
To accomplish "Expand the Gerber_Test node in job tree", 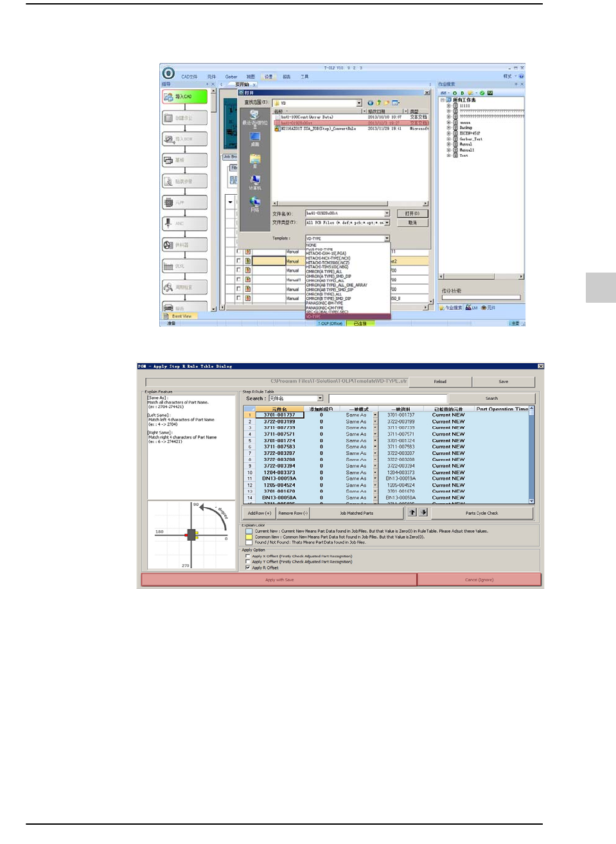I will coord(448,139).
